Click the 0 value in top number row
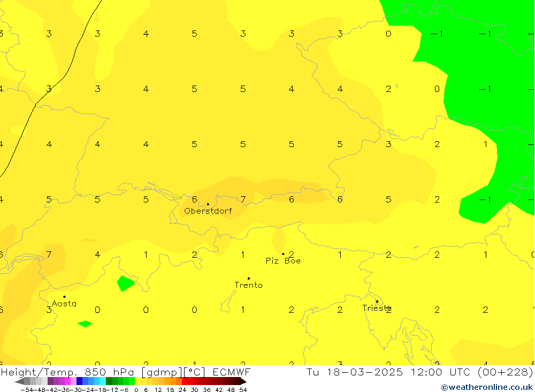Image resolution: width=535 pixels, height=392 pixels. [388, 34]
